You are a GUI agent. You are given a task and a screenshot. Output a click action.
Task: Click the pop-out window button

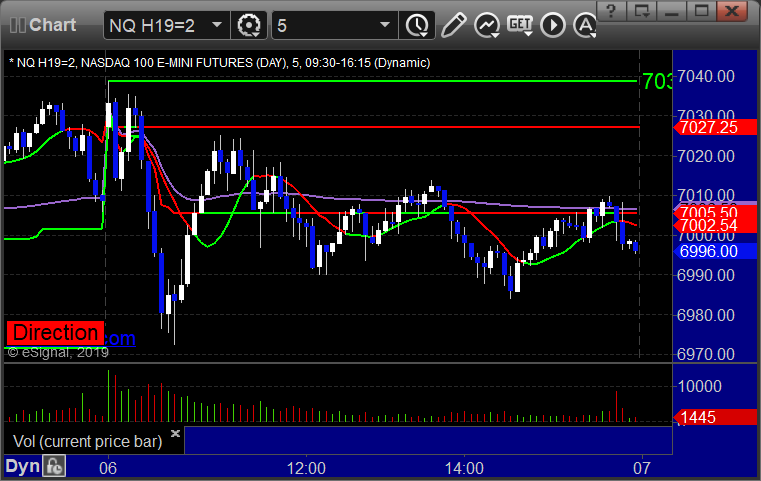point(641,11)
